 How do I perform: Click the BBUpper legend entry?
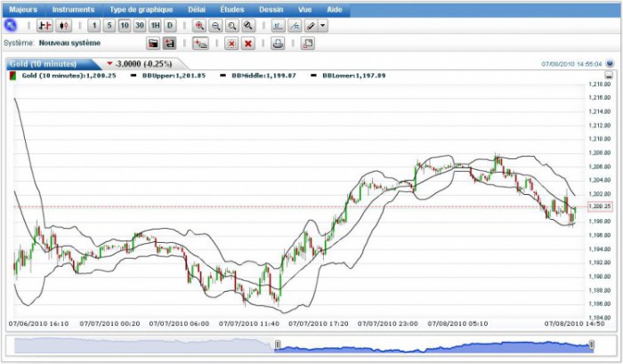coord(174,77)
